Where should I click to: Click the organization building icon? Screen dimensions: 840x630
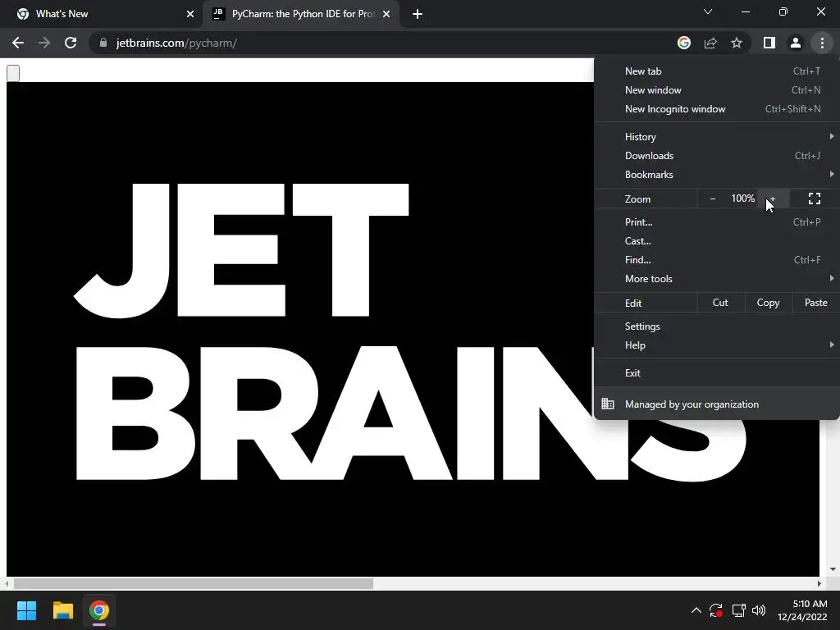608,404
